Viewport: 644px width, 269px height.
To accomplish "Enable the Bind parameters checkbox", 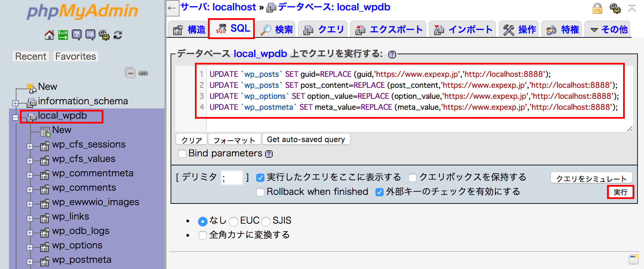I will coord(182,153).
